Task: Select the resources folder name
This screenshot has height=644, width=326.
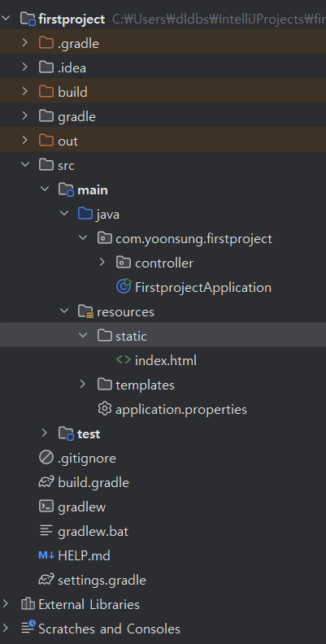Action: click(126, 311)
